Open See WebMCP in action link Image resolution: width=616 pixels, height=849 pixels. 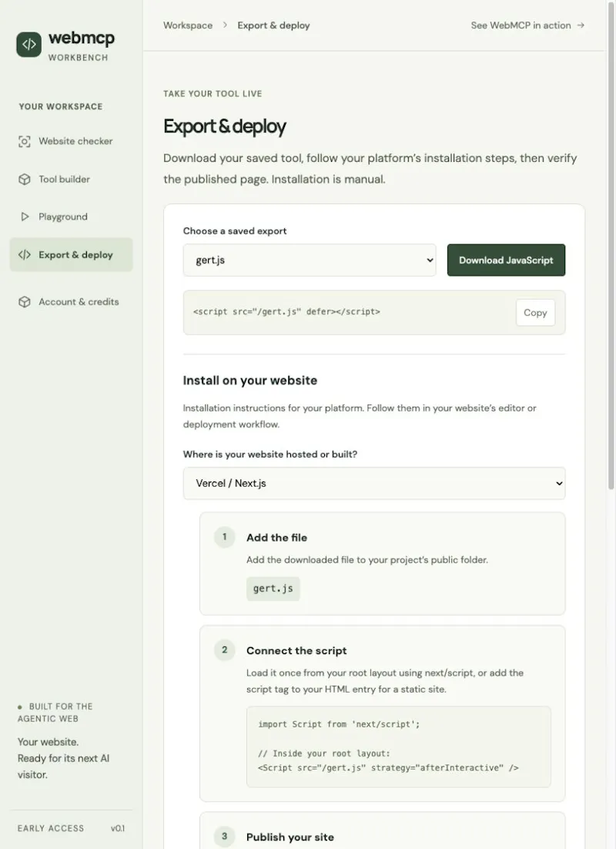[527, 25]
